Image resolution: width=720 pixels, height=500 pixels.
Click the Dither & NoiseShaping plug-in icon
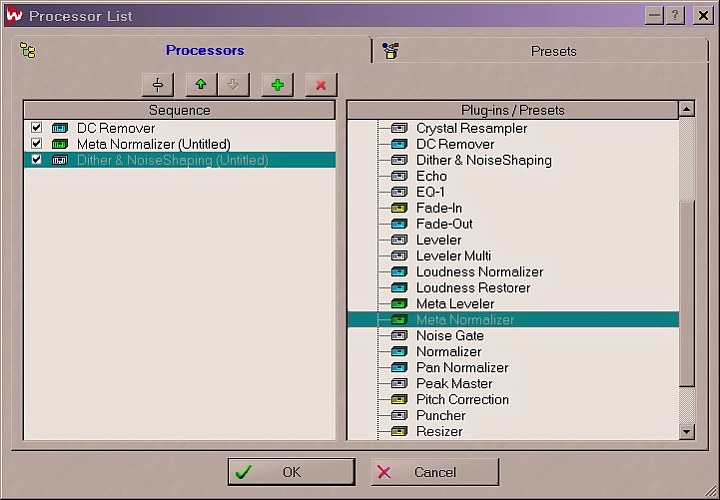coord(399,160)
